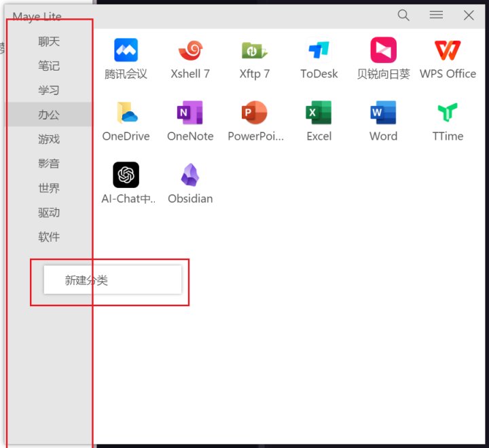Open the ToDesk shortcut
The image size is (489, 448).
click(x=319, y=50)
